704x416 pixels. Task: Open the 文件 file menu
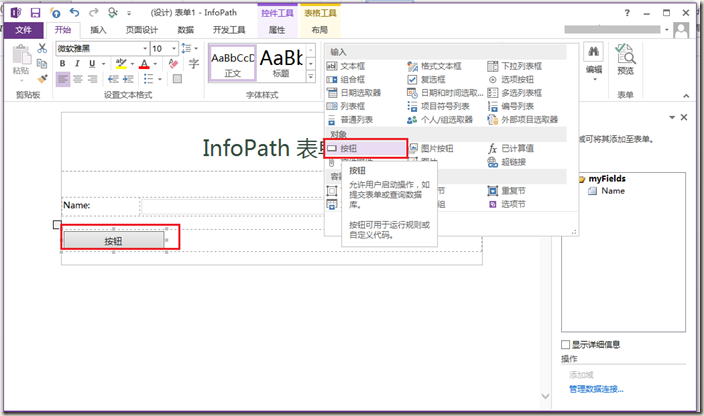click(23, 30)
